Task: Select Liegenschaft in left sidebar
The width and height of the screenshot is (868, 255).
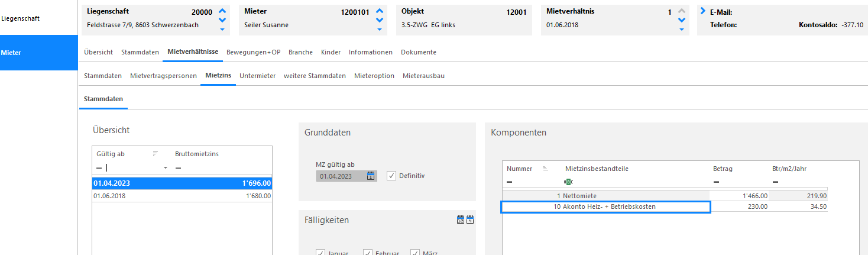Action: [21, 18]
